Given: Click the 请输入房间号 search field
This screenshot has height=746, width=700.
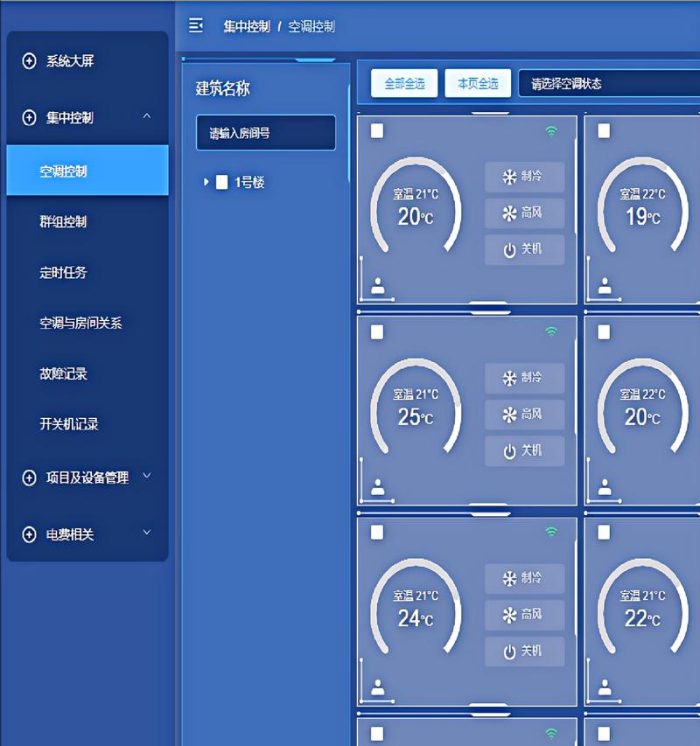Looking at the screenshot, I should click(266, 133).
